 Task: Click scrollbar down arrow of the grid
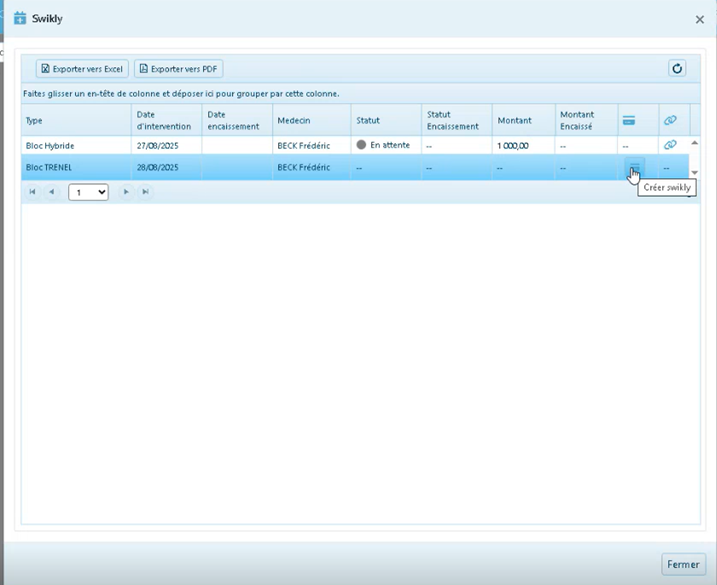coord(694,172)
